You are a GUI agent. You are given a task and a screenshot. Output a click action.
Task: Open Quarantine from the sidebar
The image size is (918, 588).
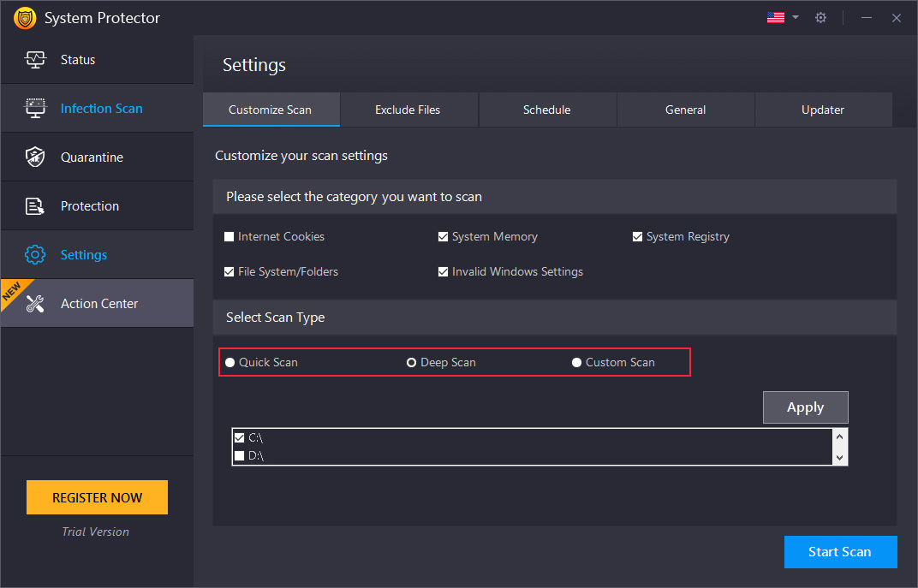tap(35, 157)
